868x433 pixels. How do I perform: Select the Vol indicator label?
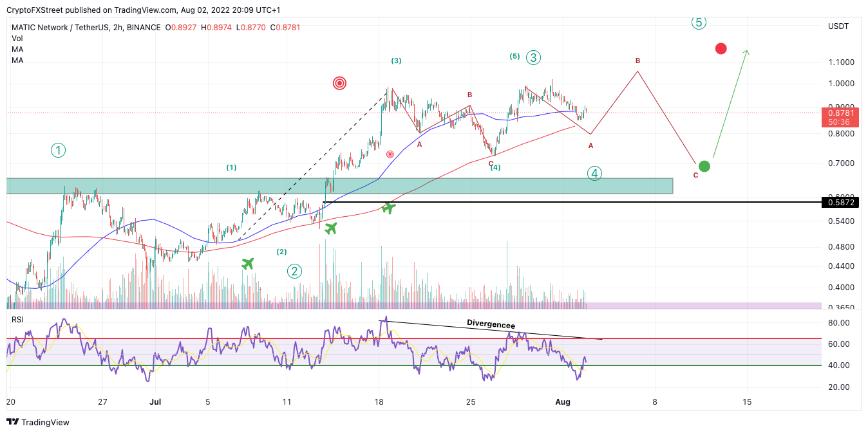click(x=17, y=39)
